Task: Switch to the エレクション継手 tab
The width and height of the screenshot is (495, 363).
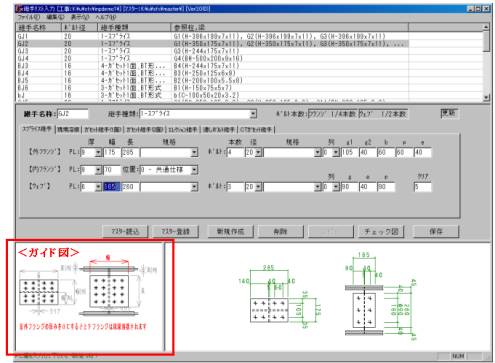Action: click(x=183, y=130)
